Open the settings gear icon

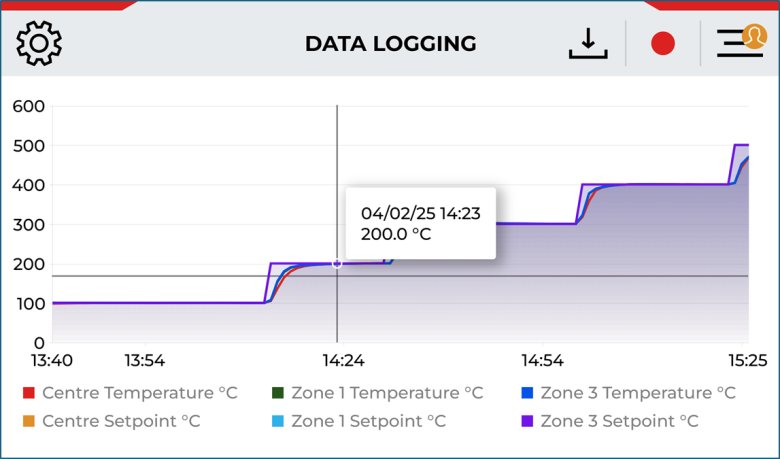click(40, 43)
